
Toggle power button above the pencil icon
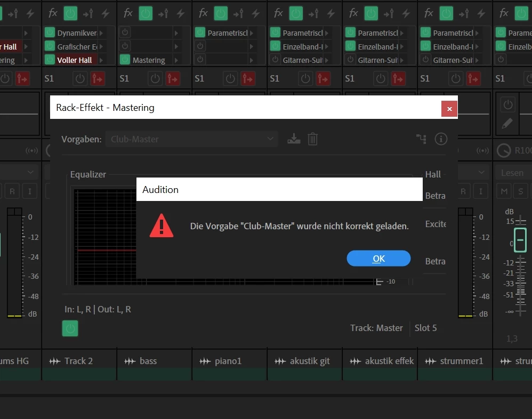pos(507,104)
